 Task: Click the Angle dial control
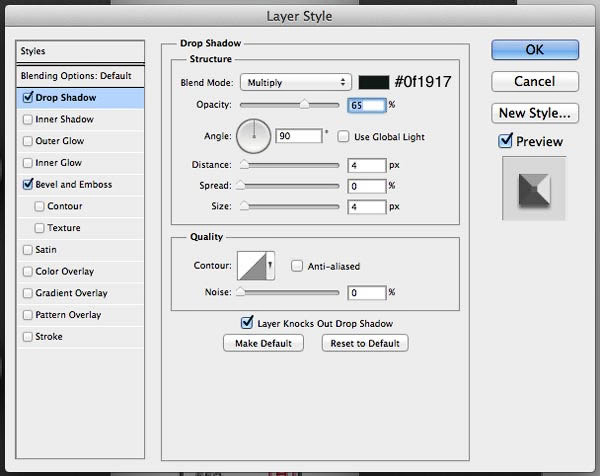[254, 136]
